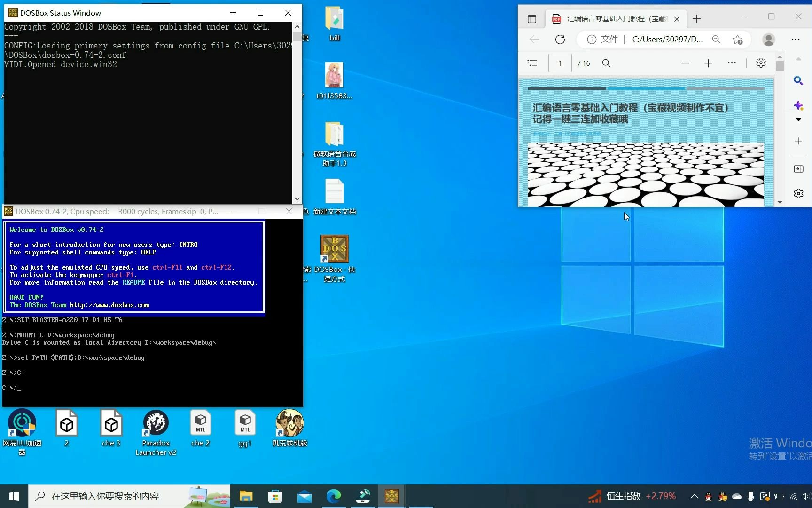
Task: Click the zoom indicator in address bar
Action: pyautogui.click(x=716, y=40)
